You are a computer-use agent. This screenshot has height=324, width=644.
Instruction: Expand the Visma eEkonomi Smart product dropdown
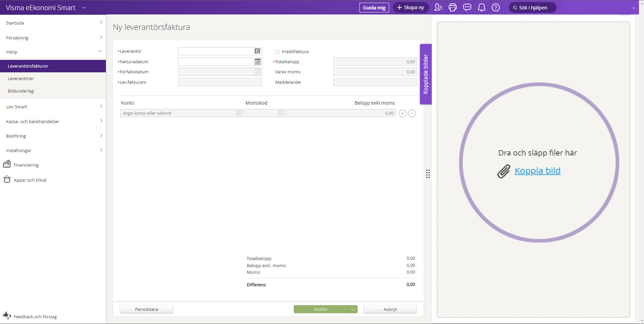(84, 8)
